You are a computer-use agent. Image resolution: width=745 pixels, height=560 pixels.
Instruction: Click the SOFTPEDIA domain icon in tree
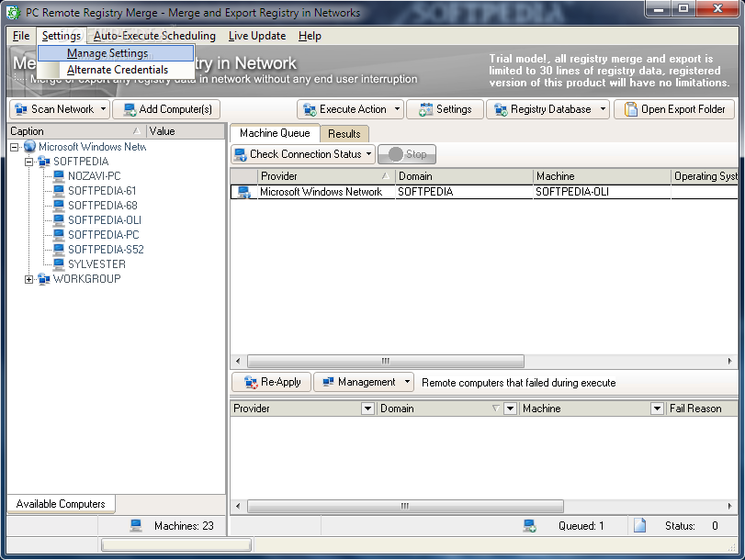[44, 162]
